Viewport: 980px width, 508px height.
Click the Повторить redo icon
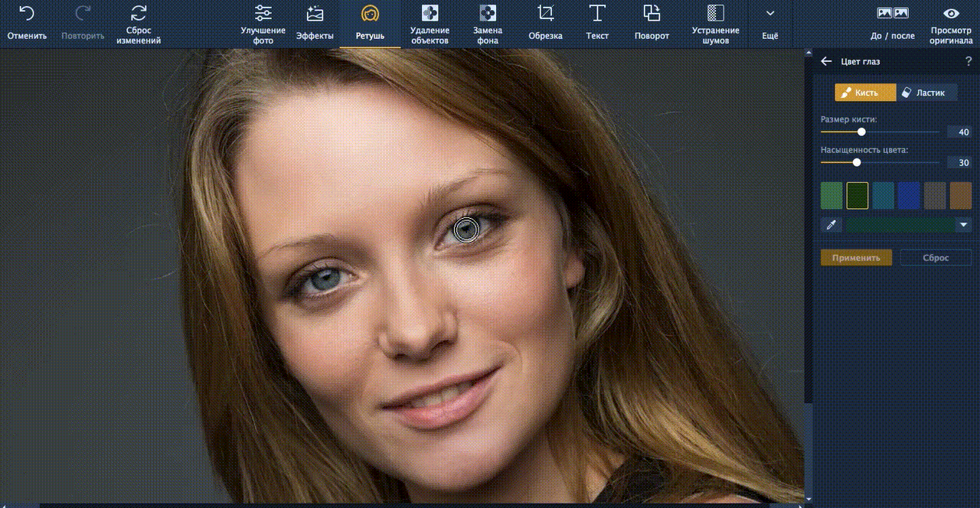coord(83,14)
